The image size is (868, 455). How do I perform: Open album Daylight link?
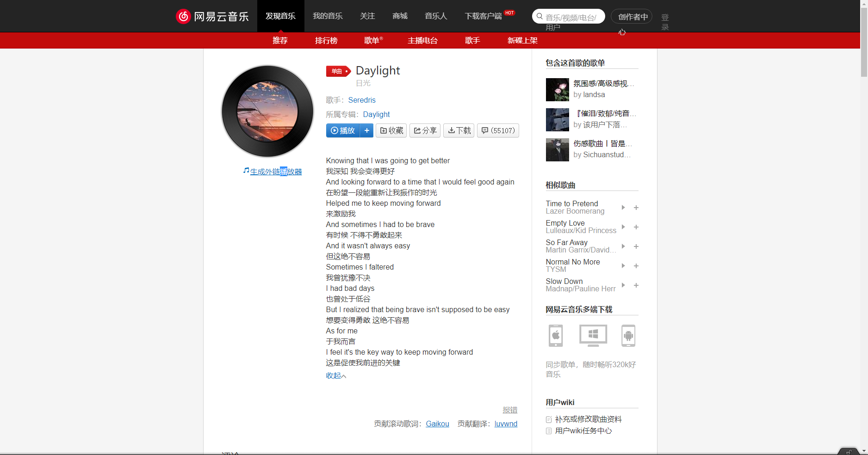click(x=376, y=114)
